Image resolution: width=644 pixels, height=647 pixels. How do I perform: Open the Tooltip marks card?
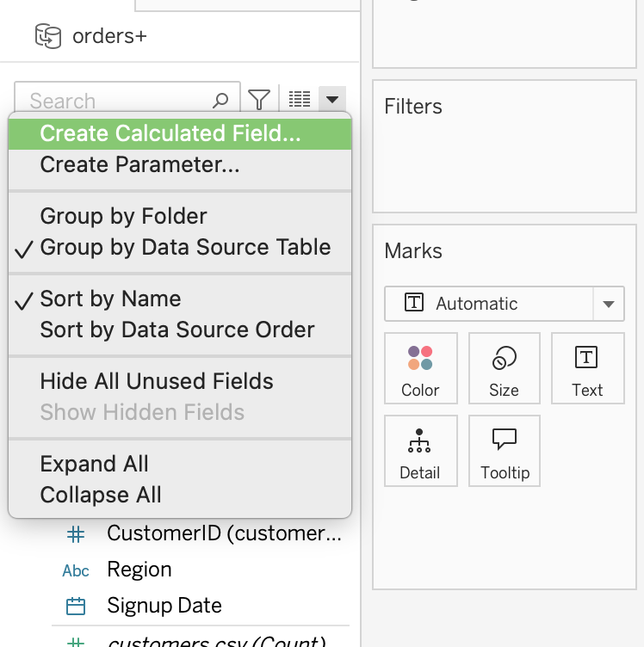(504, 452)
